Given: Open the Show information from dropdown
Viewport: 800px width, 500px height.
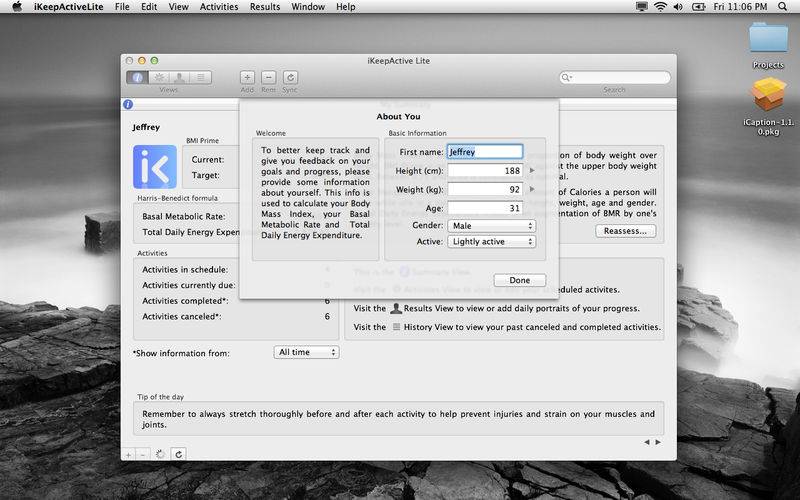Looking at the screenshot, I should click(x=306, y=352).
